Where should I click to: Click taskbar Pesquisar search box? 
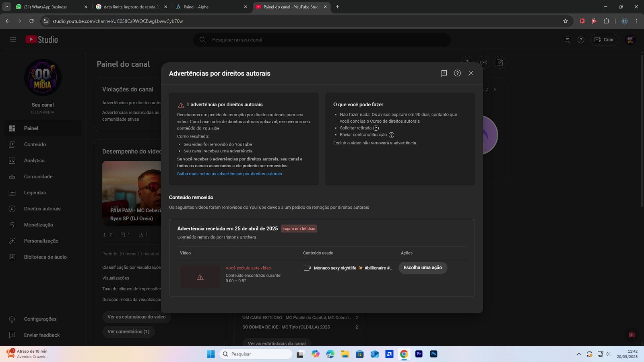tap(256, 354)
